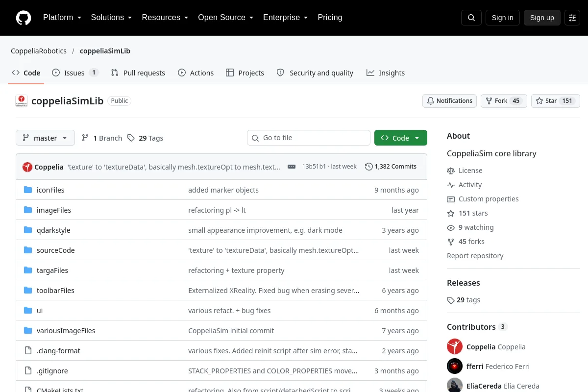588x392 pixels.
Task: Click the sourceCode folder icon
Action: (28, 250)
